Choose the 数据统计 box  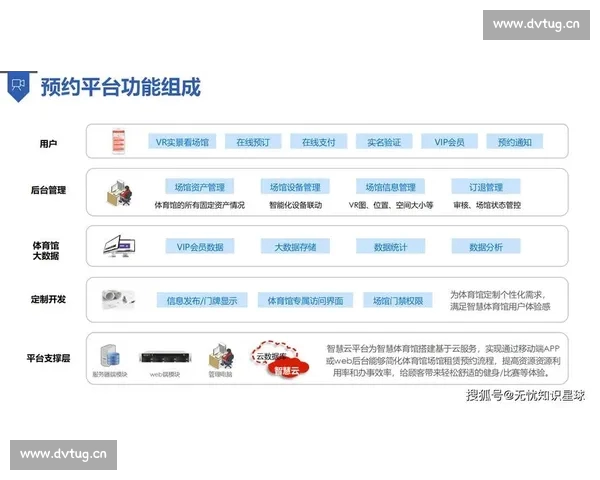(x=390, y=247)
